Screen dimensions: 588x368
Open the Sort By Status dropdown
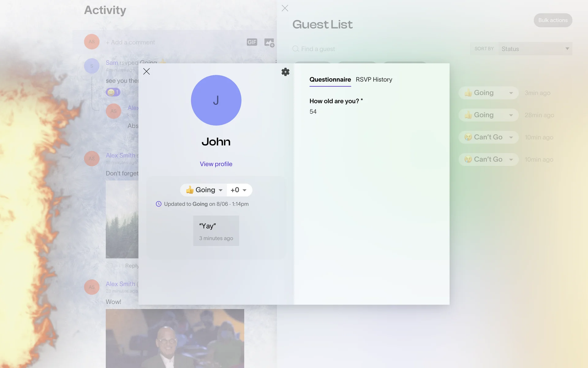[535, 49]
